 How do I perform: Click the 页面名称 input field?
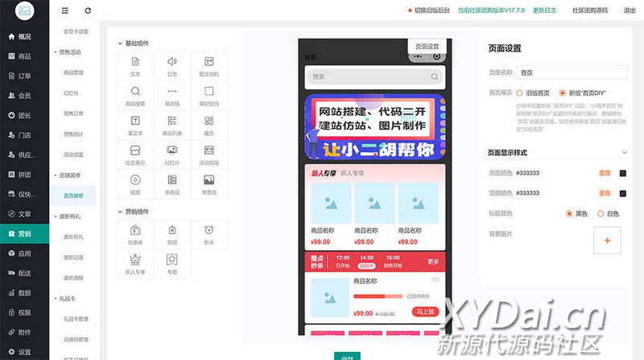click(572, 72)
